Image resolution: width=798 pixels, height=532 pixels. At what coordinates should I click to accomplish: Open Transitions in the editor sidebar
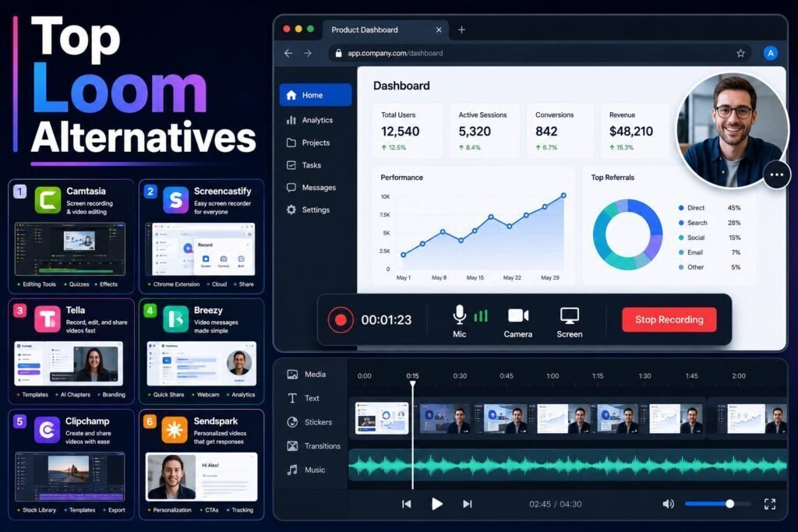click(x=313, y=446)
